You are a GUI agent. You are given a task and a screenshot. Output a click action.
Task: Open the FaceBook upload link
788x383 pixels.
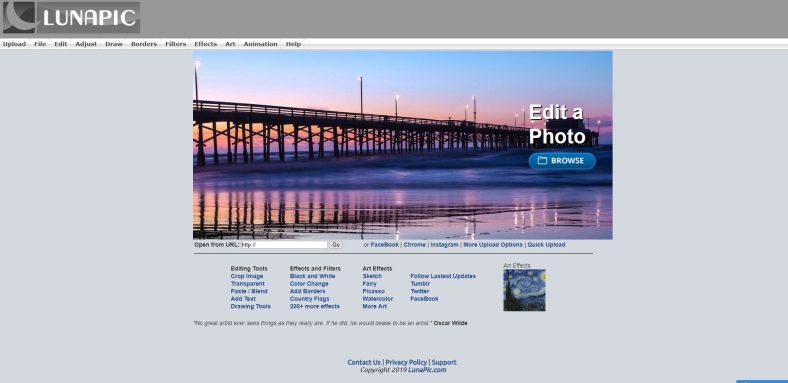[x=384, y=245]
